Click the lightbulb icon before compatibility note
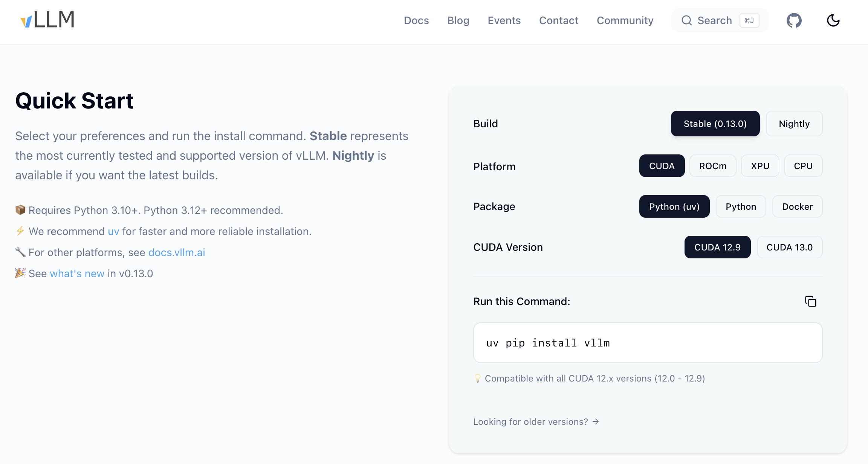868x464 pixels. pyautogui.click(x=477, y=379)
